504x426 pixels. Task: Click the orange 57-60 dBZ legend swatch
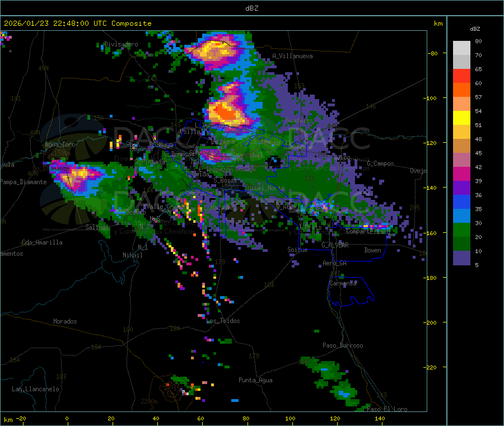(x=461, y=90)
